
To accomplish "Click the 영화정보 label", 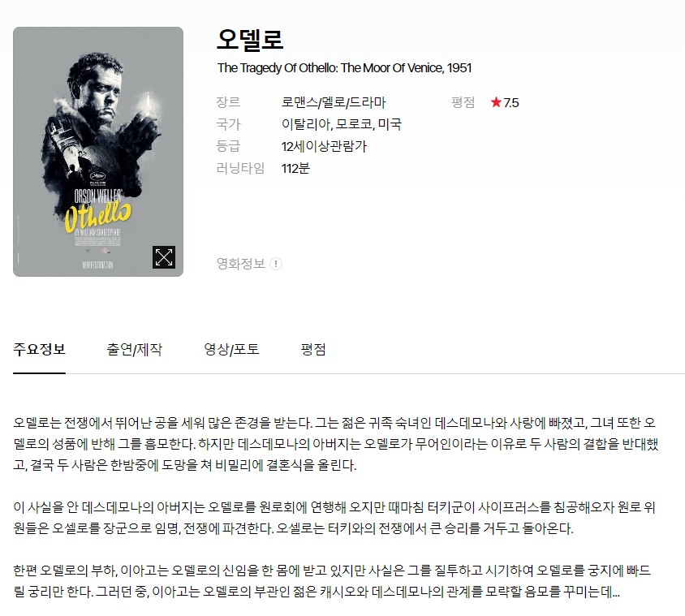I will coord(241,264).
